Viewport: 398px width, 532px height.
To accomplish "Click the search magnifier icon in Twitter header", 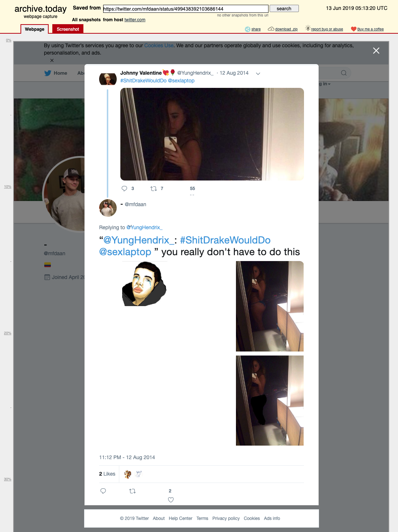I will pyautogui.click(x=344, y=73).
